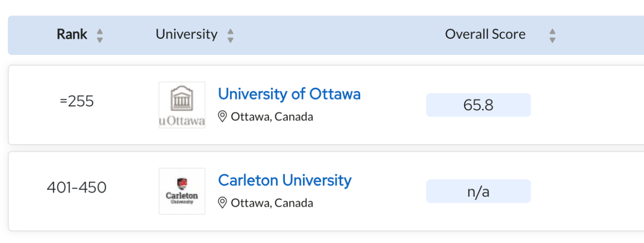
Task: Click Ottawa, Canada text under University of Ottawa
Action: 272,117
